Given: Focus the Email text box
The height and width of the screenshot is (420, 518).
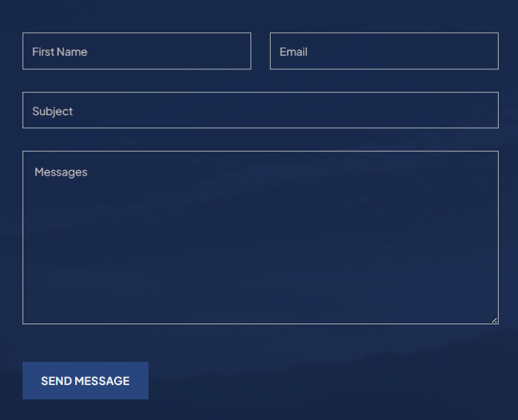Looking at the screenshot, I should tap(384, 51).
